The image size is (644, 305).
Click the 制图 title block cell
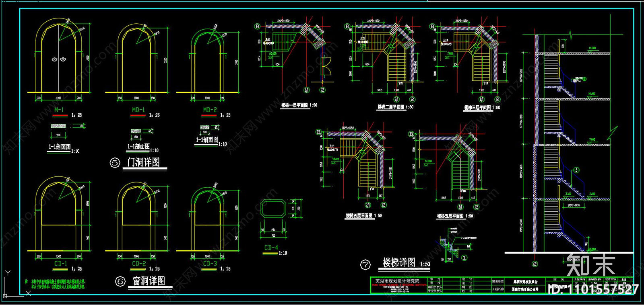tap(466, 287)
